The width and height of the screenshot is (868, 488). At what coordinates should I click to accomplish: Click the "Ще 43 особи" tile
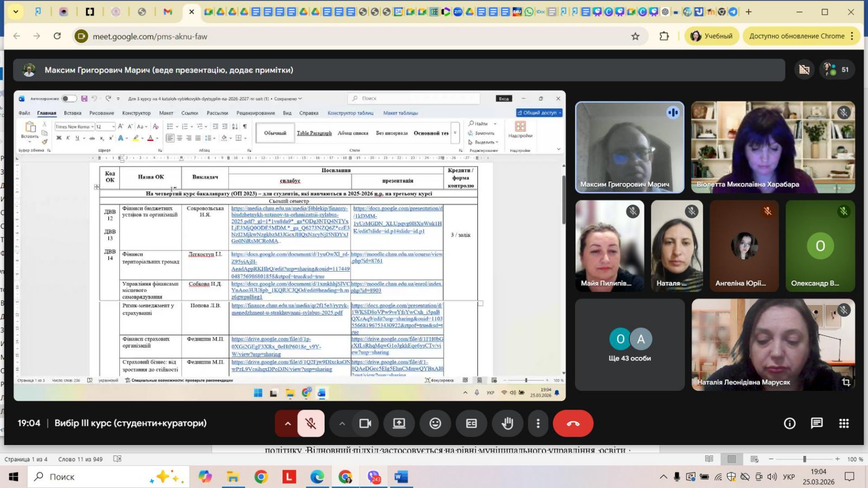pos(629,345)
